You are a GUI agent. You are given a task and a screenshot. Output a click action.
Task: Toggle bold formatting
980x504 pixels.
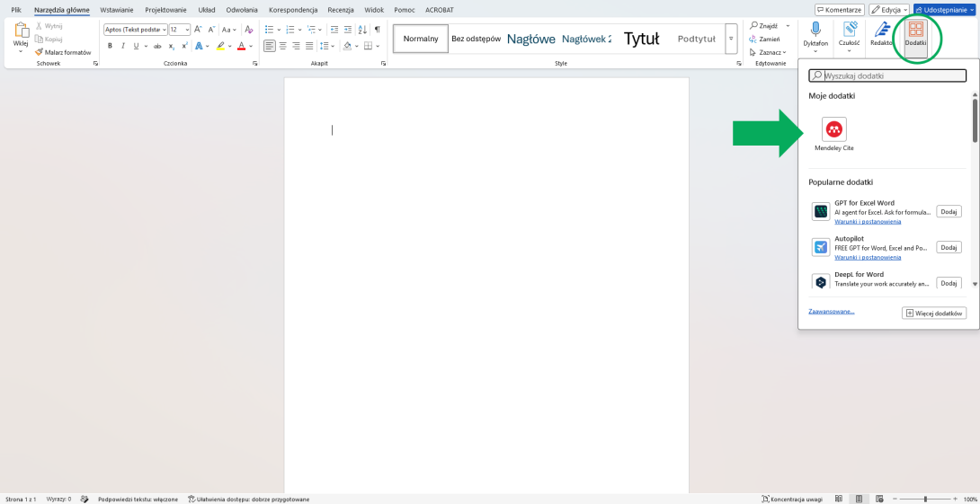click(110, 46)
